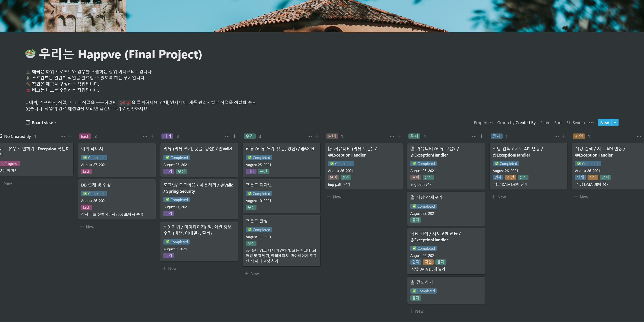Click 솔비 tag on 윤지's 커뮤니티 card

click(x=416, y=177)
